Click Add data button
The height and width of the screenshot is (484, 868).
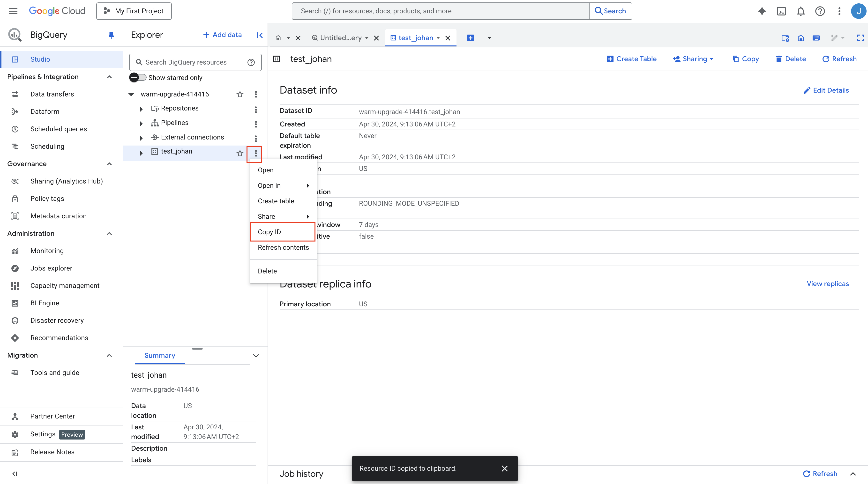pos(222,35)
